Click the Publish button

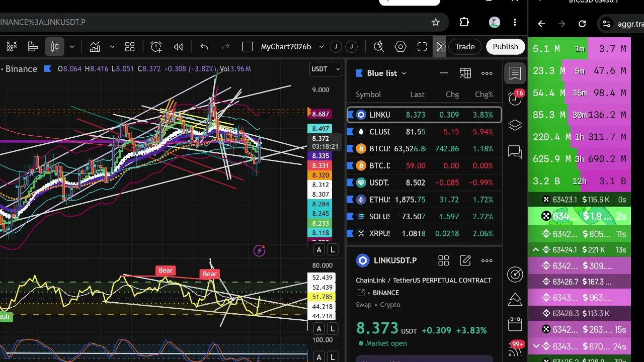[x=505, y=47]
